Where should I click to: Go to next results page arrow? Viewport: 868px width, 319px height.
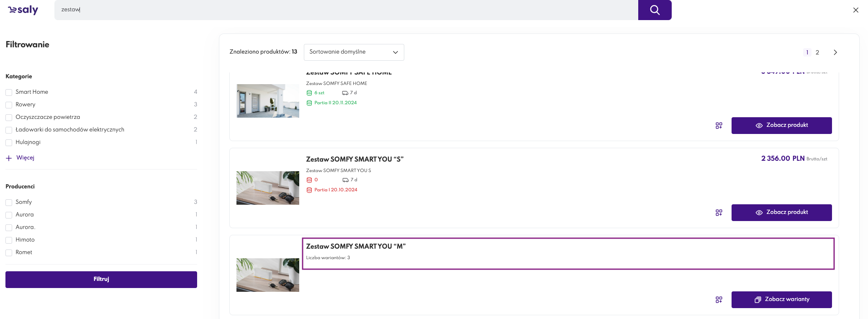coord(835,52)
